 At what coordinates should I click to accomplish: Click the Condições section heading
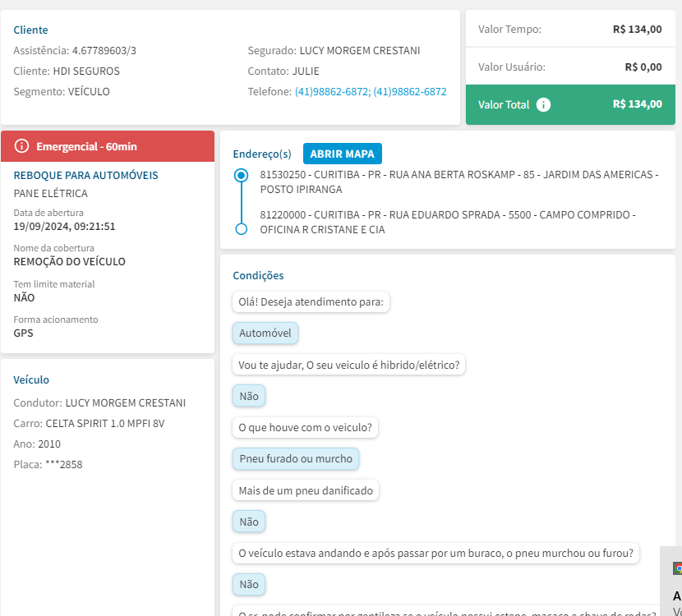pyautogui.click(x=258, y=276)
